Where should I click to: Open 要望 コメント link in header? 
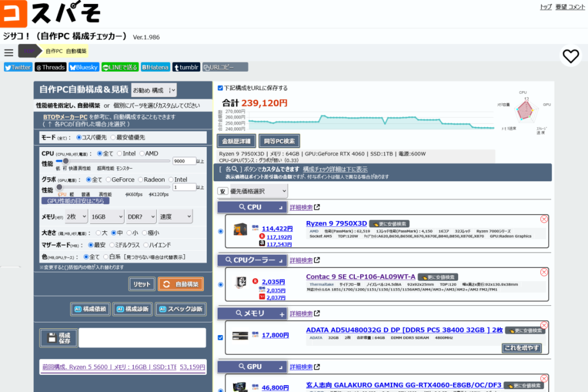570,7
